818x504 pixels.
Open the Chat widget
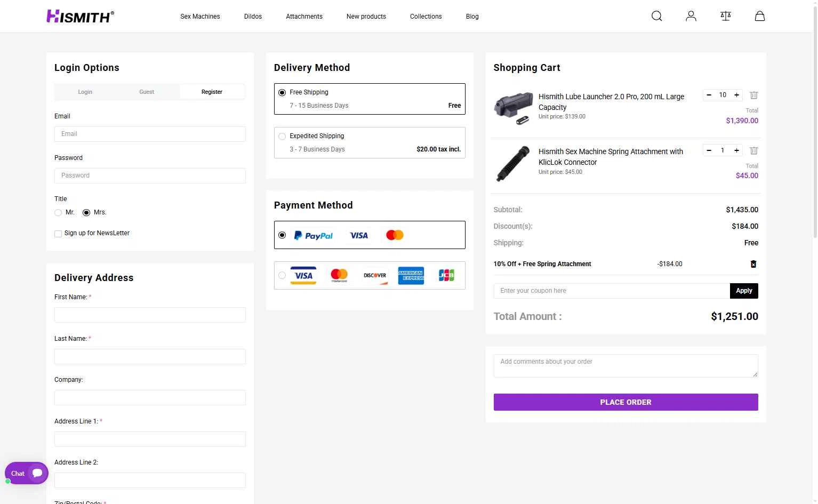27,473
